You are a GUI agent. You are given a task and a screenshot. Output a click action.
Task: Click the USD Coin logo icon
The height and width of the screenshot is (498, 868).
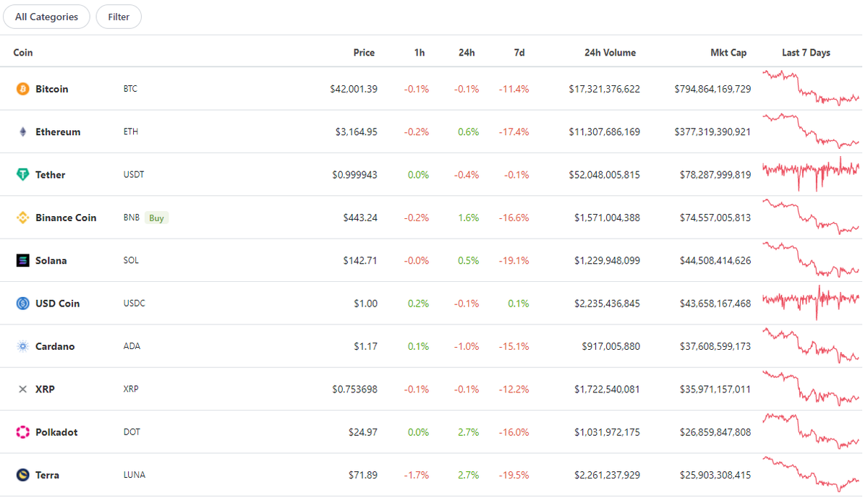pyautogui.click(x=22, y=304)
